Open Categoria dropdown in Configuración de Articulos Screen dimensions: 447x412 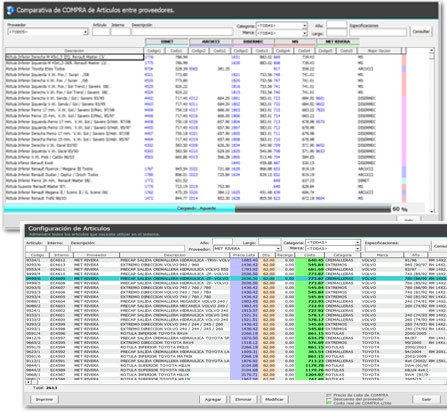click(x=358, y=243)
